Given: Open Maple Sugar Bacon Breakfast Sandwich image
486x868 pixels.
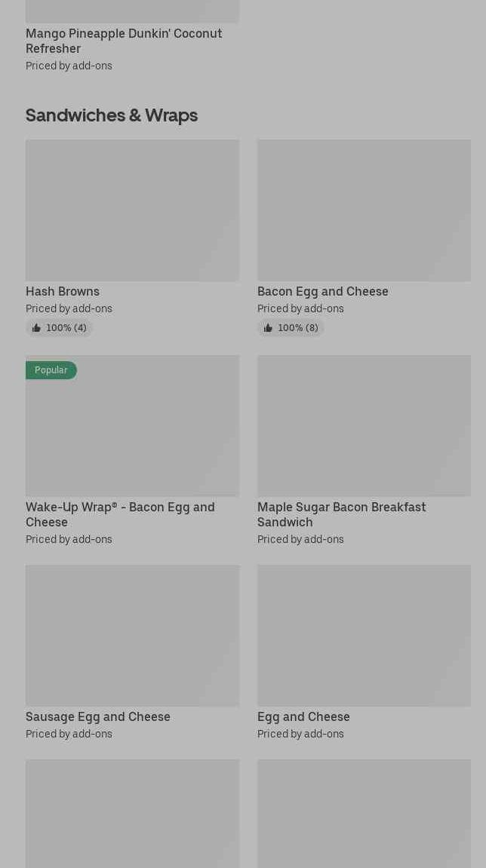Looking at the screenshot, I should click(x=364, y=425).
